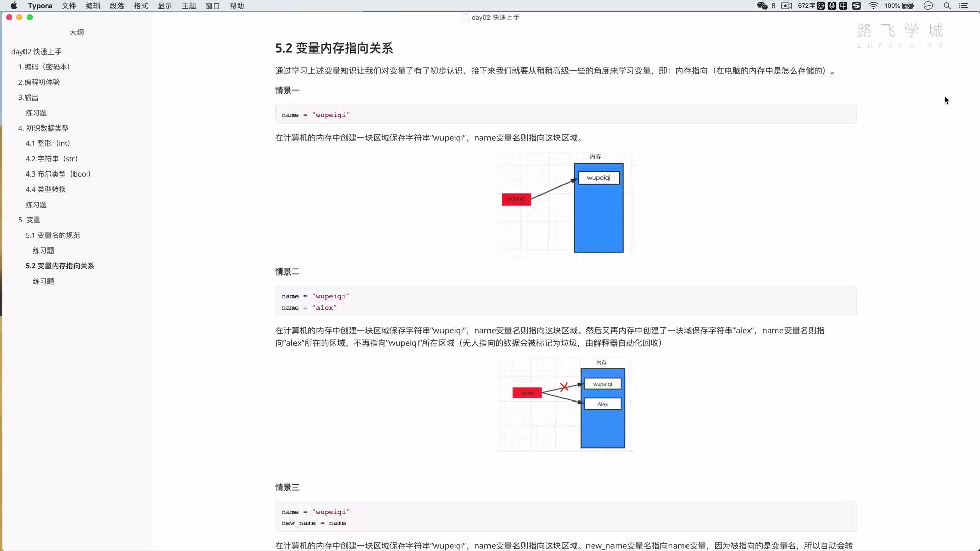This screenshot has width=980, height=551.
Task: Jump to 4. 初识数据类型 in outline
Action: pyautogui.click(x=43, y=128)
